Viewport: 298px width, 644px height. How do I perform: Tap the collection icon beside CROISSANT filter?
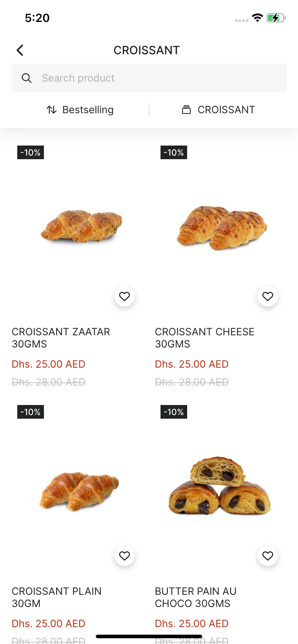point(186,110)
